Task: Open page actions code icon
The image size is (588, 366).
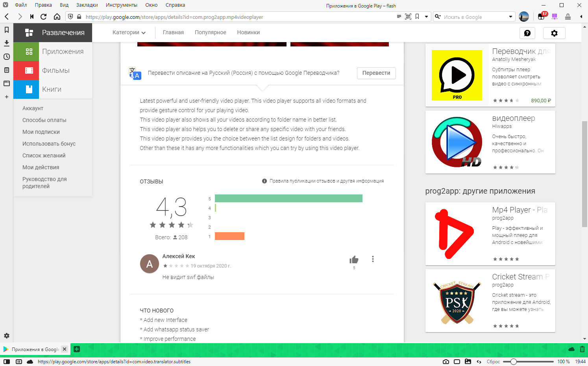Action: point(479,361)
